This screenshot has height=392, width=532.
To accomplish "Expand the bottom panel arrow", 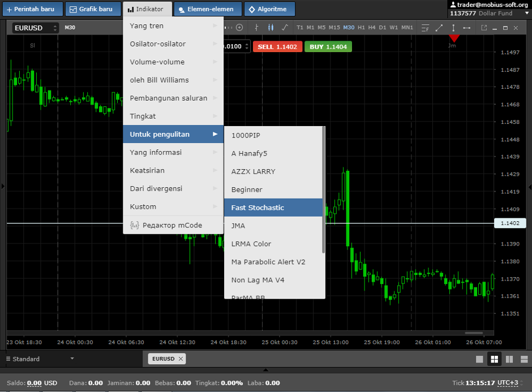I will (265, 369).
